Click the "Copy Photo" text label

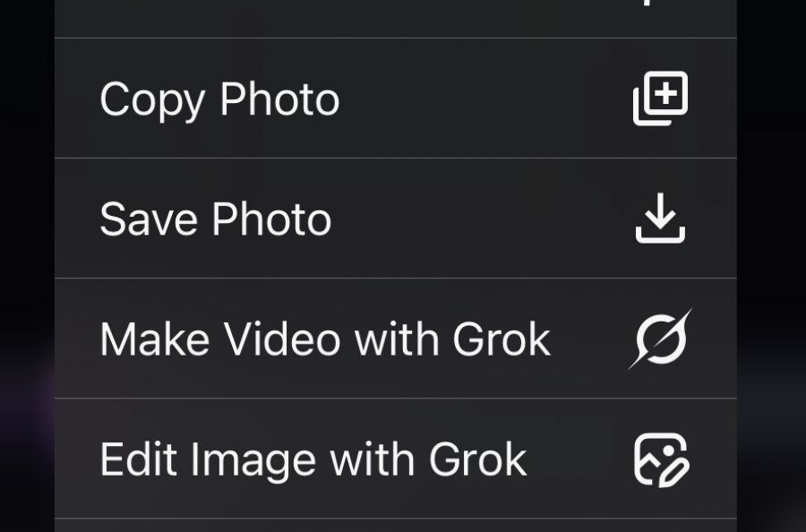(219, 99)
